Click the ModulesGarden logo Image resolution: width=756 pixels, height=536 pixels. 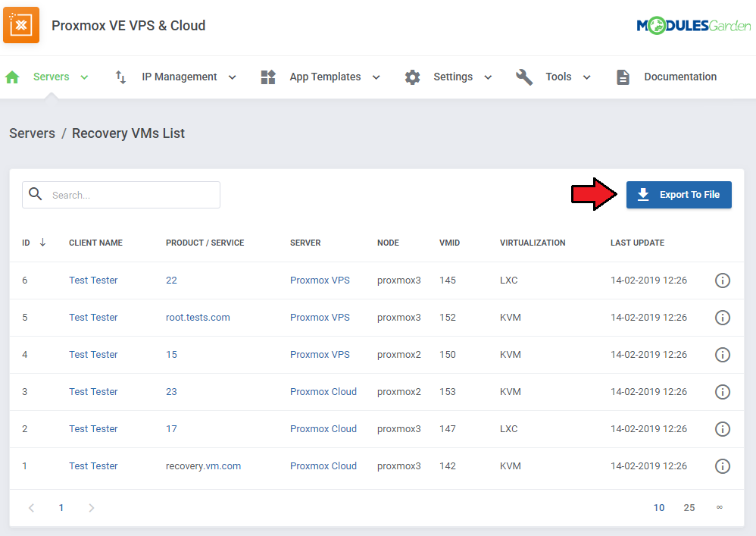pos(693,26)
